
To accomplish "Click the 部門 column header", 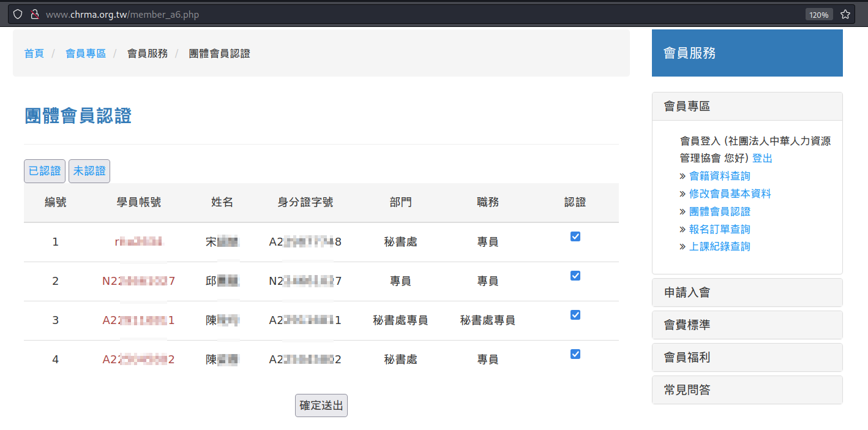I will (401, 202).
